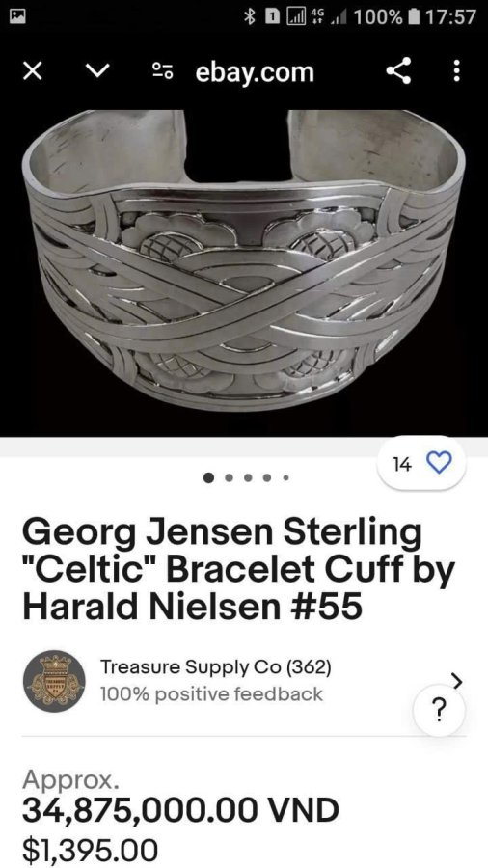Tap the 14 watchers count badge
488x868 pixels.
point(402,465)
